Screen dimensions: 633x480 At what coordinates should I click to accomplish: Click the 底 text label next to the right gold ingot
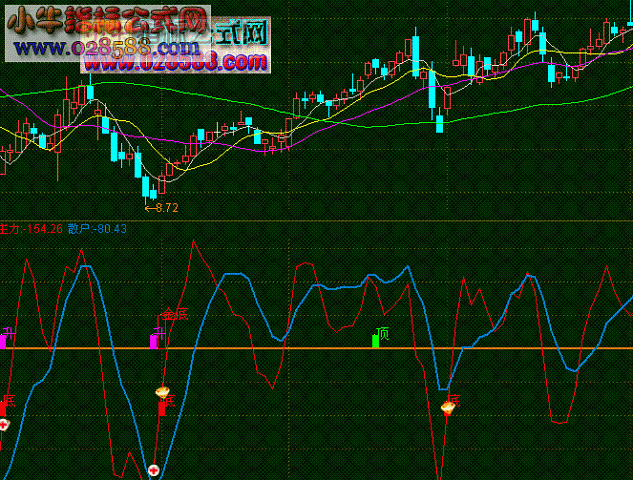coord(453,399)
